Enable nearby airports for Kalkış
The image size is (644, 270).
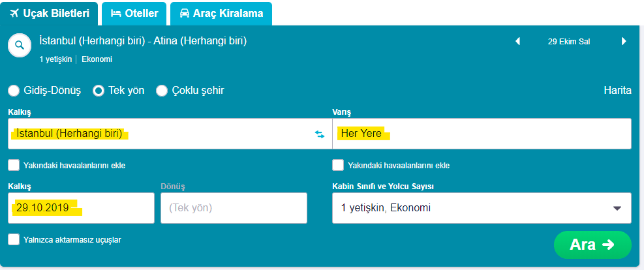14,165
